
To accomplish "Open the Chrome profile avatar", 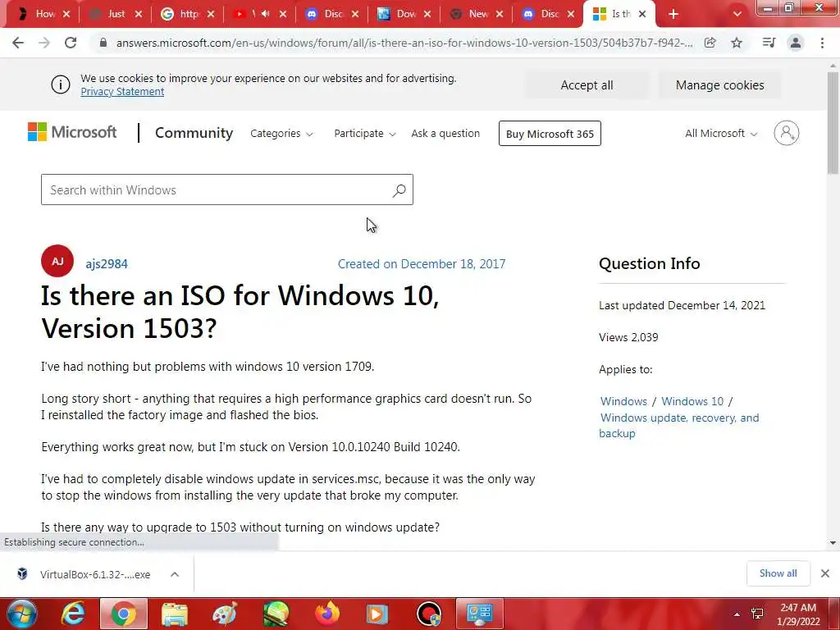I will click(796, 43).
